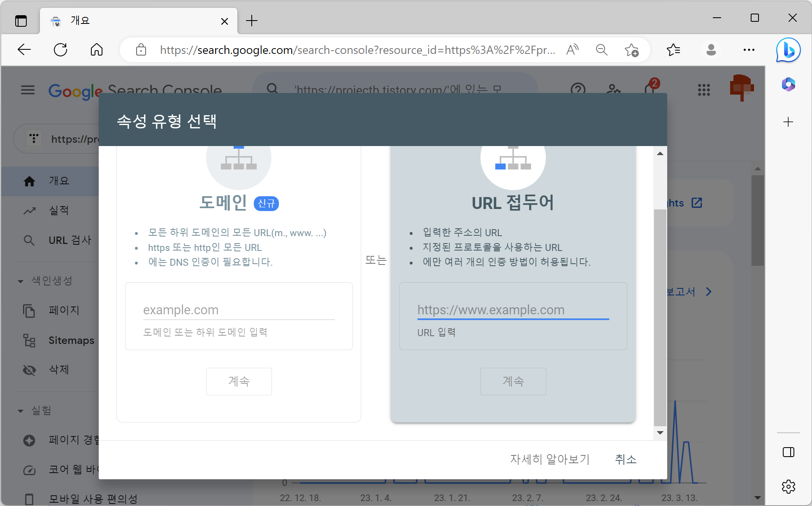812x506 pixels.
Task: Refresh the current page
Action: point(60,50)
